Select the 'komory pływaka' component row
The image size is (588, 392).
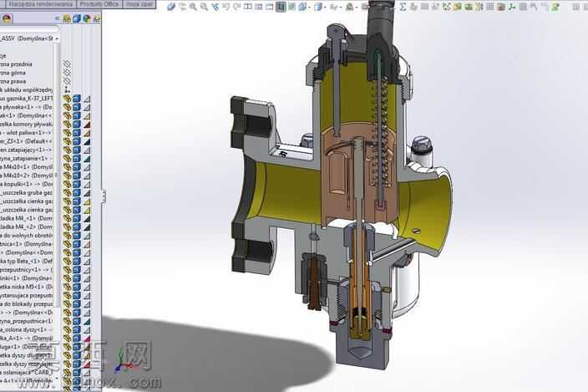pos(27,125)
